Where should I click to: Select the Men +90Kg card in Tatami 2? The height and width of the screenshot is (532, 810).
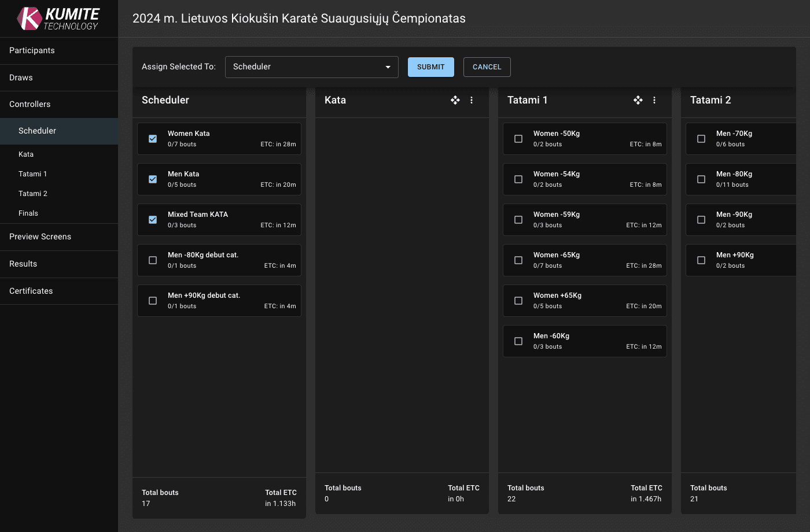pyautogui.click(x=741, y=260)
